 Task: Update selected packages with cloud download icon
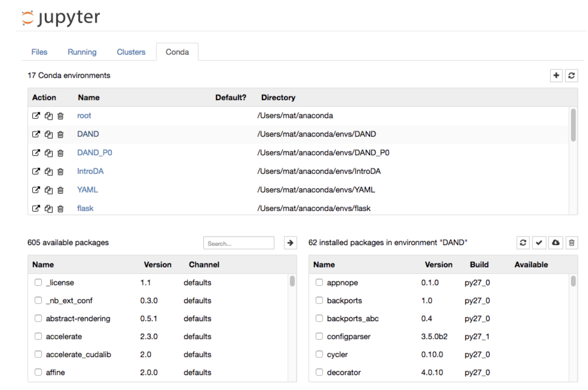click(556, 243)
